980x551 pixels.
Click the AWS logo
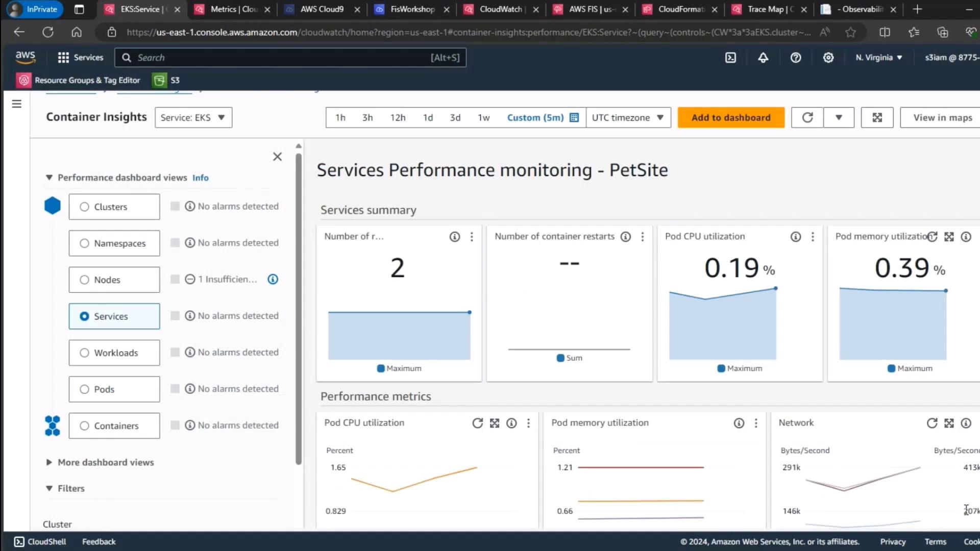[x=25, y=58]
